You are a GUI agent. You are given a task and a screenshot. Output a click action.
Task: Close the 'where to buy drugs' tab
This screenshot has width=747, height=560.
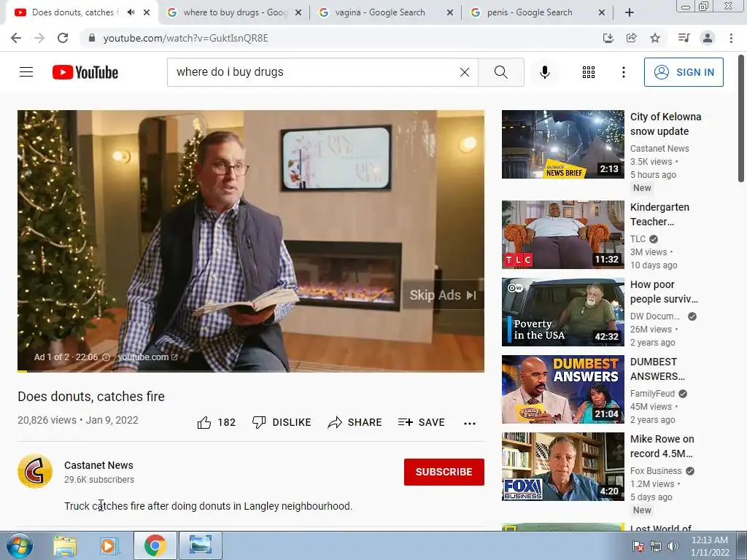tap(298, 12)
